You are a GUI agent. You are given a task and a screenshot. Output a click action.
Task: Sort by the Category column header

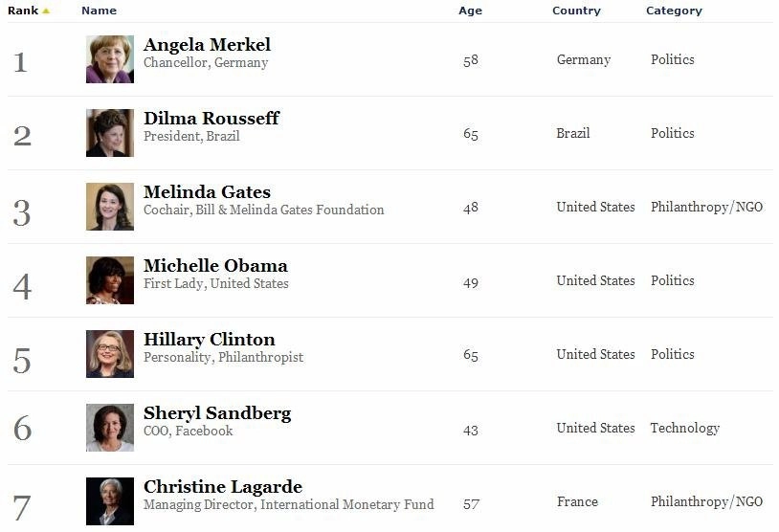674,11
